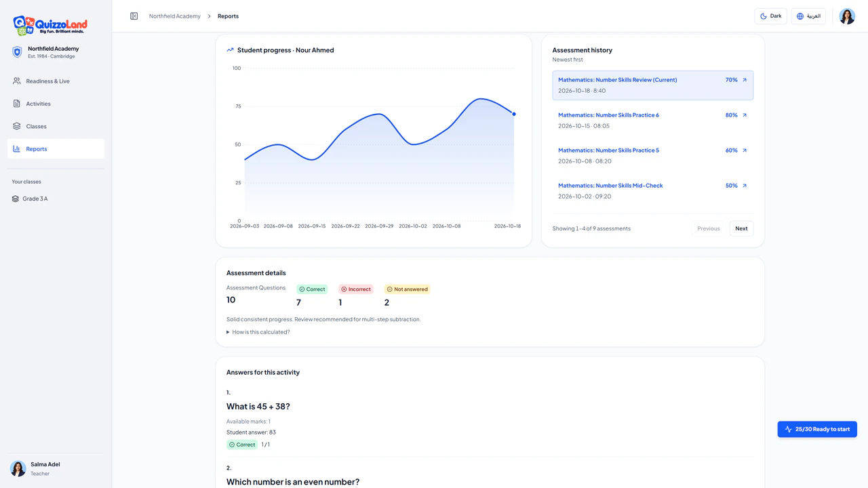Switch language to العربية
The width and height of the screenshot is (868, 488).
808,16
